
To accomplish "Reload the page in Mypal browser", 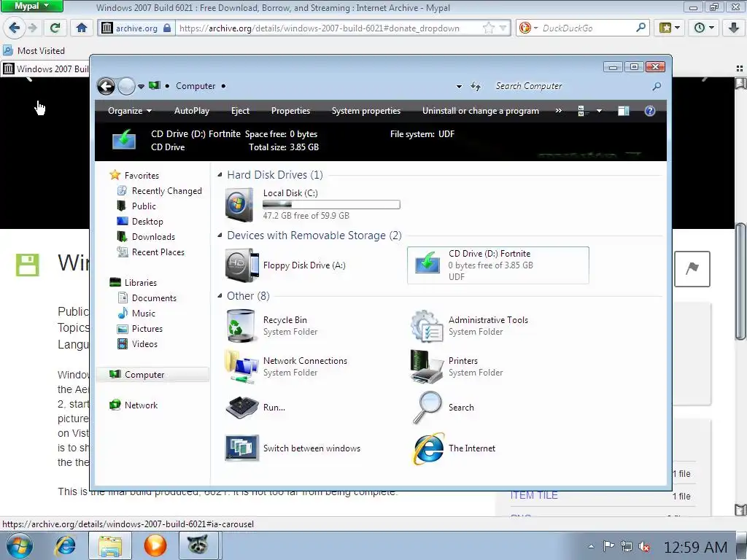I will pos(55,28).
